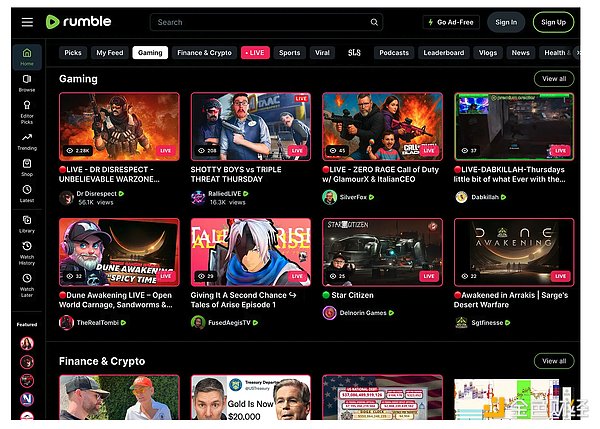The height and width of the screenshot is (429, 600).
Task: Open the Dr Disrespect Warzone stream thumbnail
Action: click(119, 126)
